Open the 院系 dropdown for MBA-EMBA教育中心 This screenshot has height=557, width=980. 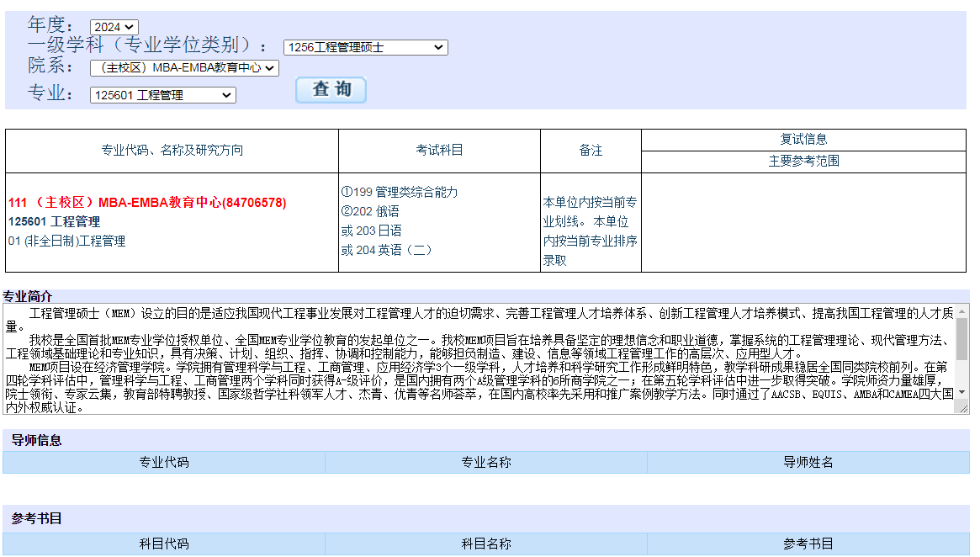click(x=183, y=68)
